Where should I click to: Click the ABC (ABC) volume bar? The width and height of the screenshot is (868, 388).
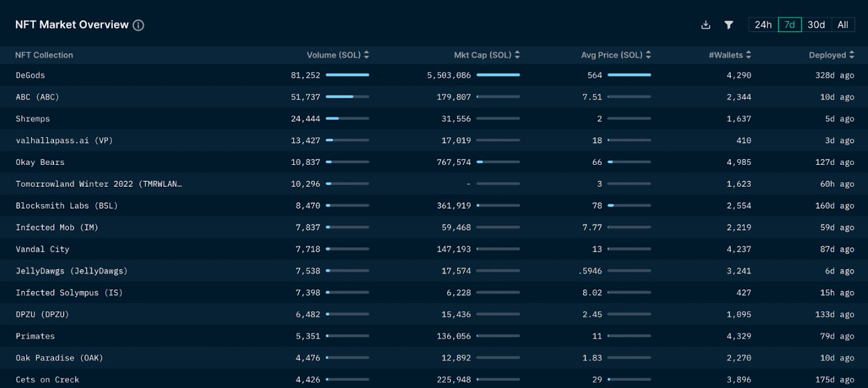pos(347,97)
